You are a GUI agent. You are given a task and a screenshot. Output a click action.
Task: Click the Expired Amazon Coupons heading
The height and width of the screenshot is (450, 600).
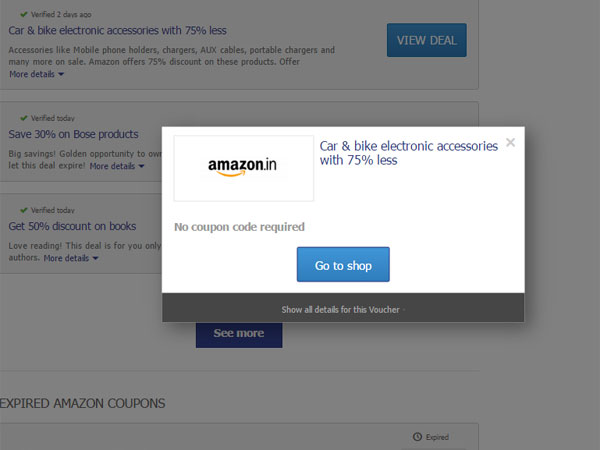point(82,403)
